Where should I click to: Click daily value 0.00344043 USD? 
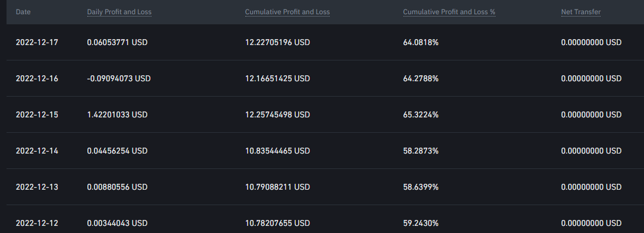coord(117,223)
